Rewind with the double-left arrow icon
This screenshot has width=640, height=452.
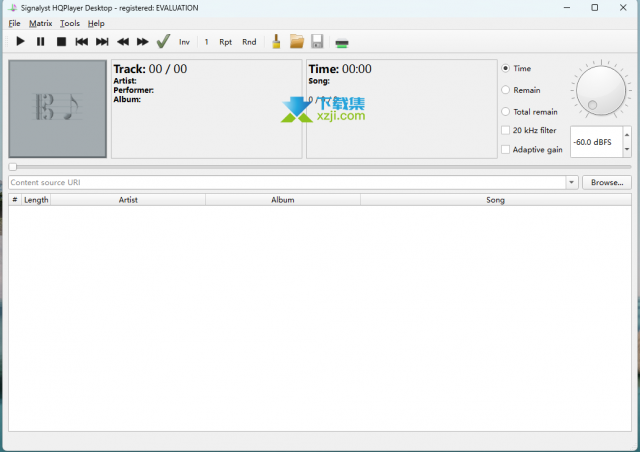tap(122, 41)
